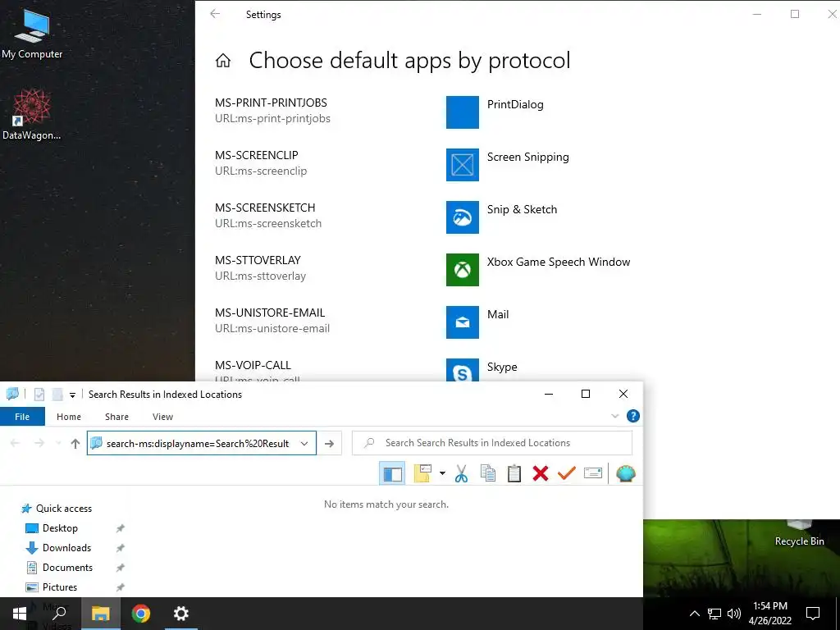840x630 pixels.
Task: Select Snip & Sketch default app label
Action: (522, 209)
